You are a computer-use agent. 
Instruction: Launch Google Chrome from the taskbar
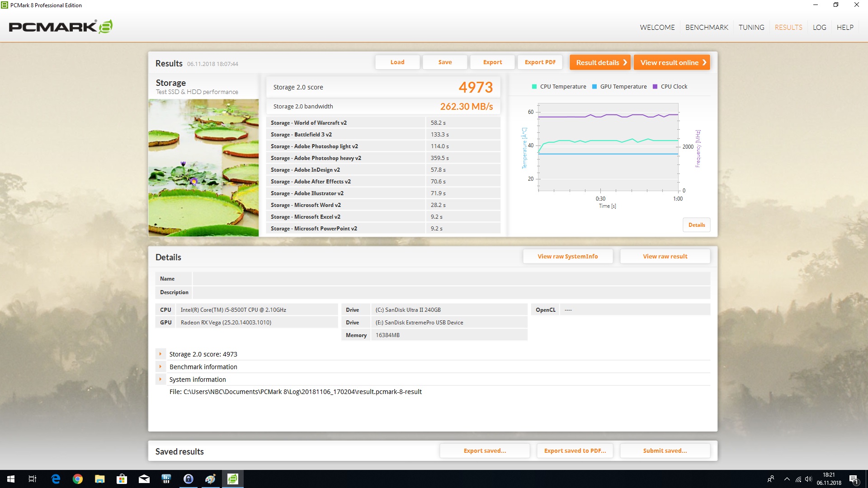(x=78, y=479)
